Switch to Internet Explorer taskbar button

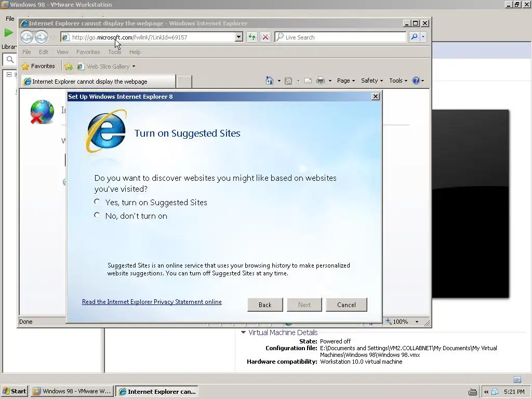pos(157,391)
